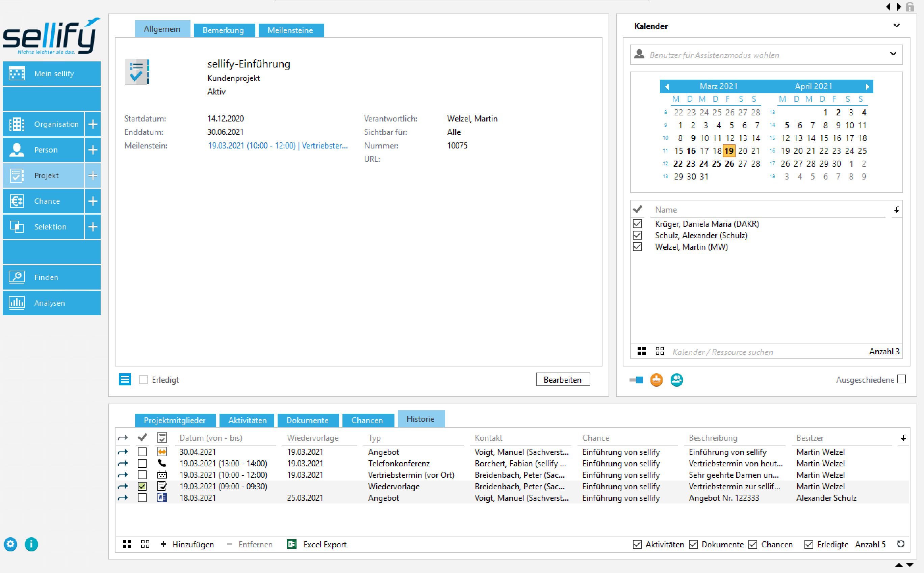Click the Excel Export icon
924x573 pixels.
click(x=291, y=544)
